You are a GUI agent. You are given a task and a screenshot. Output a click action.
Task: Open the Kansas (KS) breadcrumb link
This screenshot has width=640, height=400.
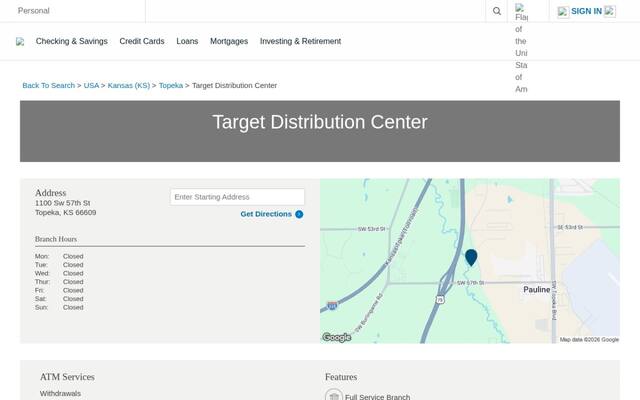[129, 85]
